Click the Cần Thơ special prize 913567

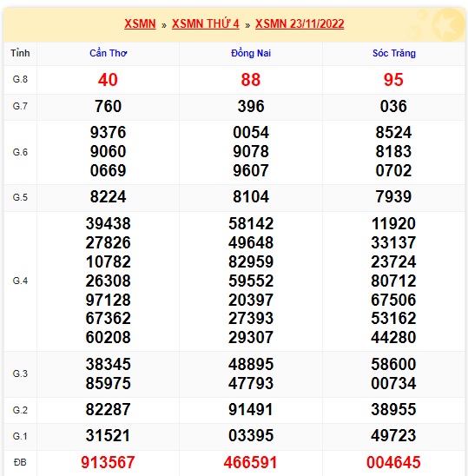pyautogui.click(x=108, y=462)
